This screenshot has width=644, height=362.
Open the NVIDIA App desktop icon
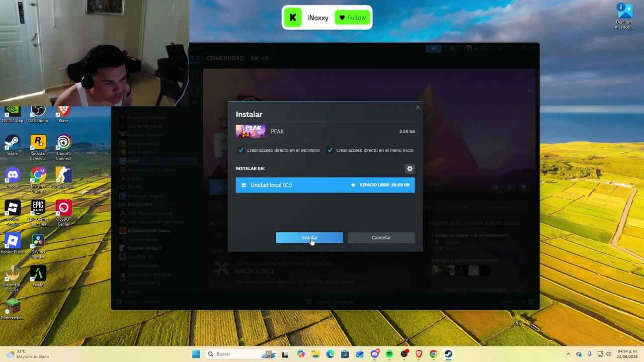(13, 114)
